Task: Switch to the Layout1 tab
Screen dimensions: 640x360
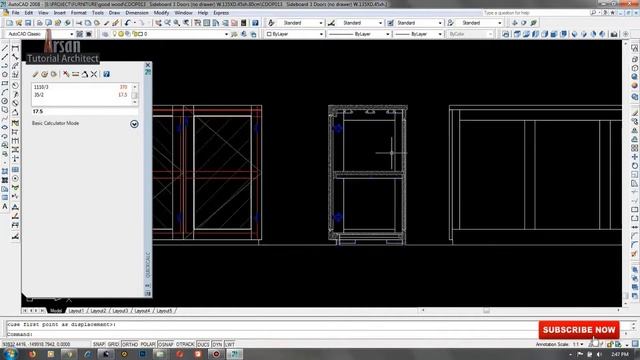Action: tap(76, 311)
